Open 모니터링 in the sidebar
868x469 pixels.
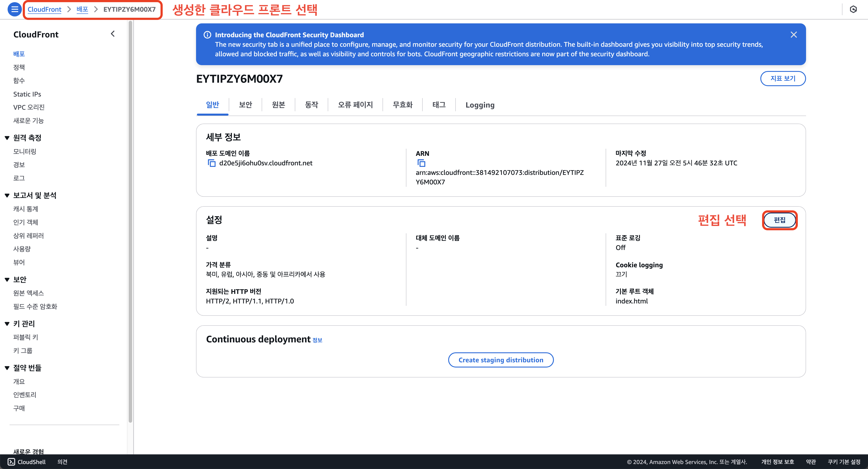pos(25,151)
